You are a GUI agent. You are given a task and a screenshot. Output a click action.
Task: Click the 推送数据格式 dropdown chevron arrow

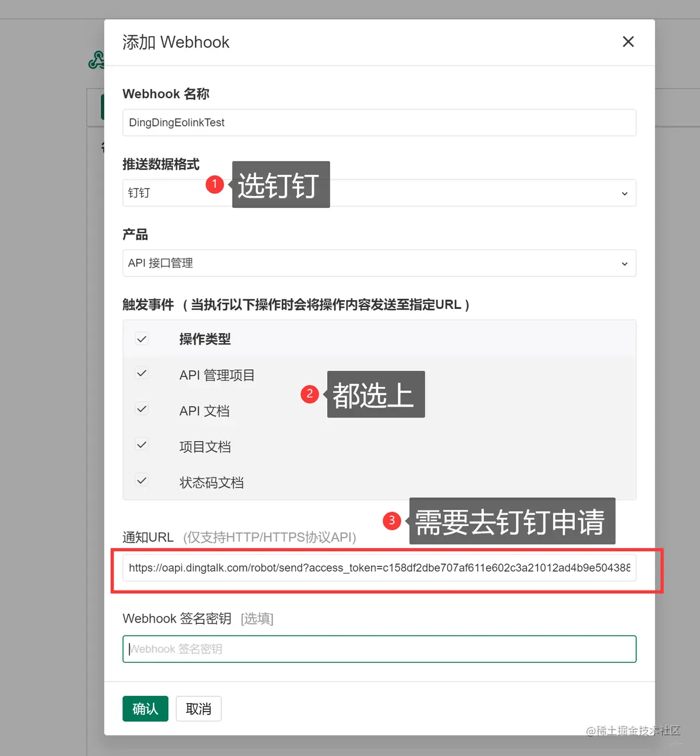624,194
